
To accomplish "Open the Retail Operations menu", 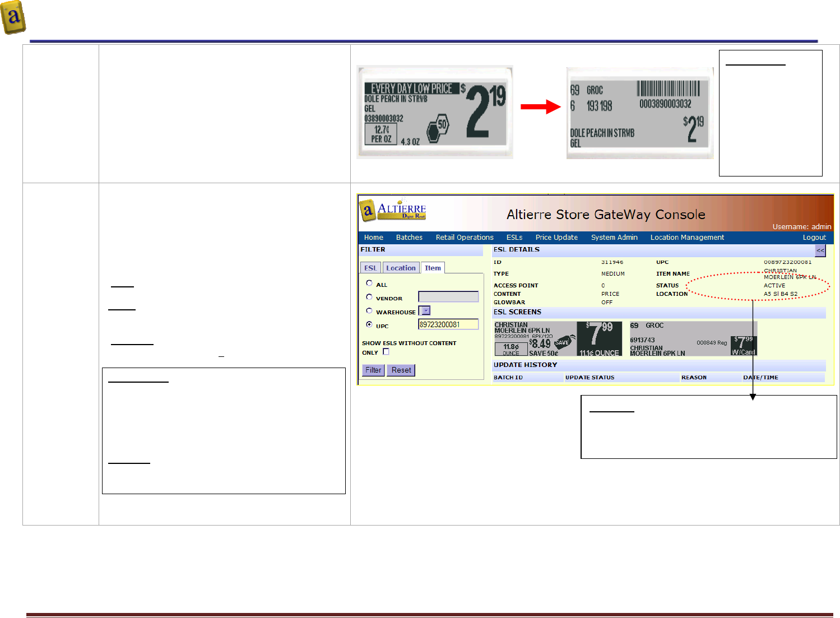I will (x=465, y=238).
